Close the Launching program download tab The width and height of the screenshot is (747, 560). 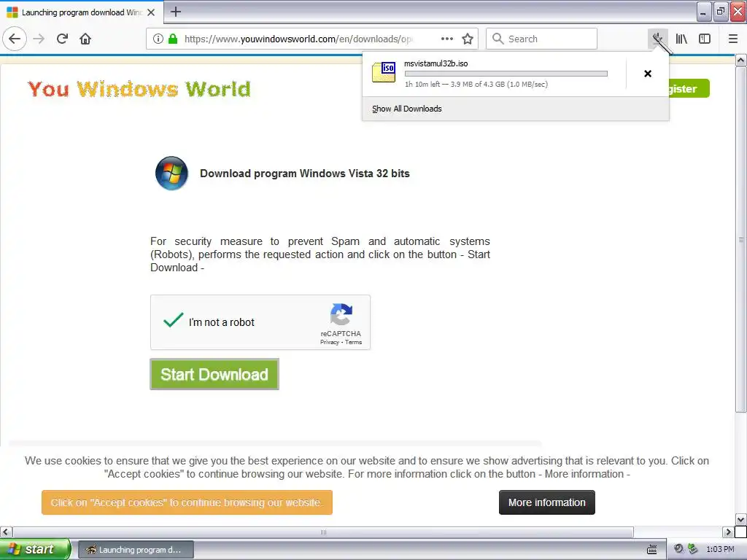[151, 12]
